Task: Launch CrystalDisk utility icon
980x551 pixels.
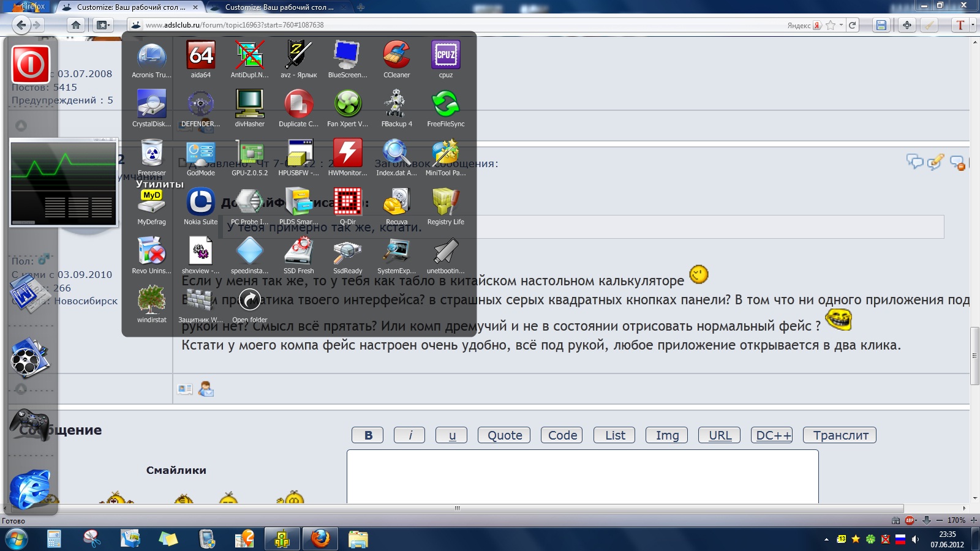Action: tap(152, 105)
